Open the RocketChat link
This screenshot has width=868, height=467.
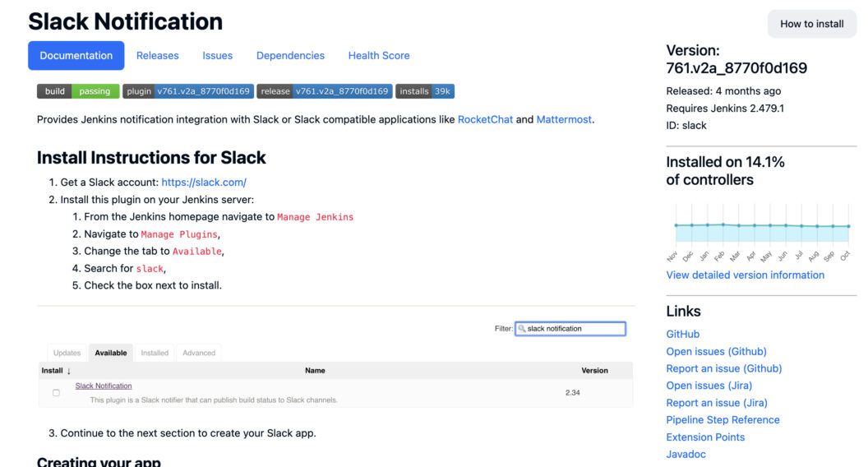point(485,120)
